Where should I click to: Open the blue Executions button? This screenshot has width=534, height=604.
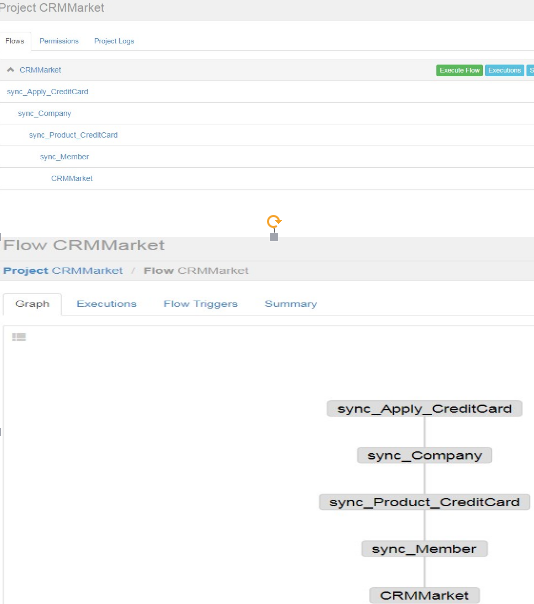click(x=504, y=70)
